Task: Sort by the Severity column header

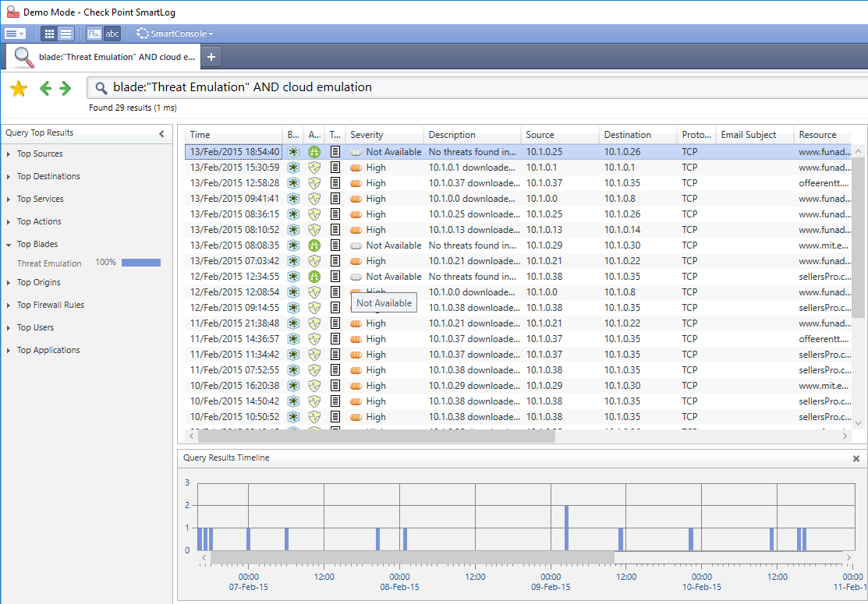Action: (x=384, y=134)
